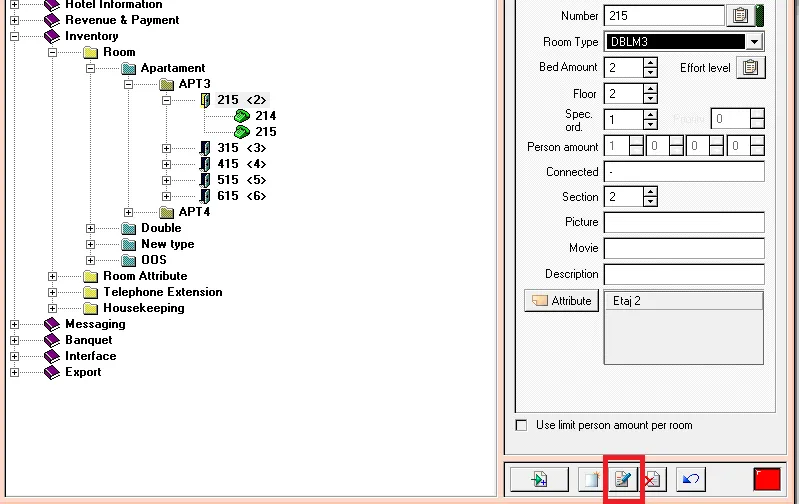This screenshot has width=799, height=504.
Task: Click the Apartament folder icon
Action: tap(129, 68)
